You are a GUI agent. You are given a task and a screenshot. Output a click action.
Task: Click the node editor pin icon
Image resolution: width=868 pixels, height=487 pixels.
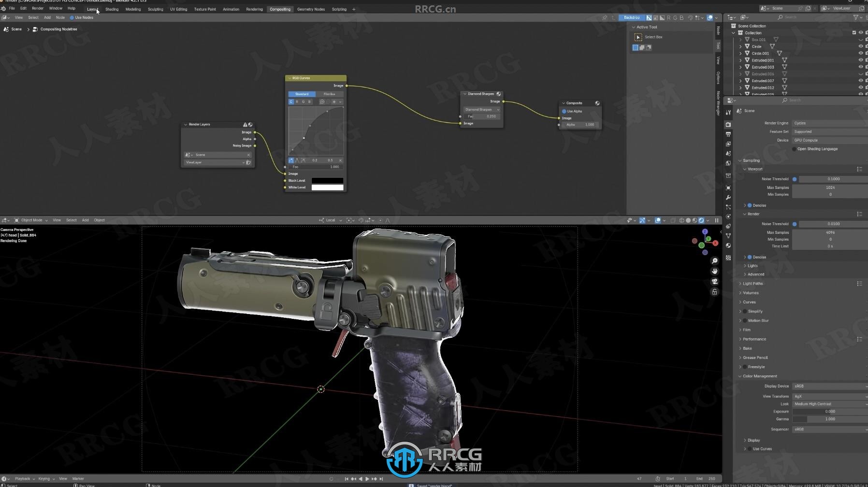point(605,18)
